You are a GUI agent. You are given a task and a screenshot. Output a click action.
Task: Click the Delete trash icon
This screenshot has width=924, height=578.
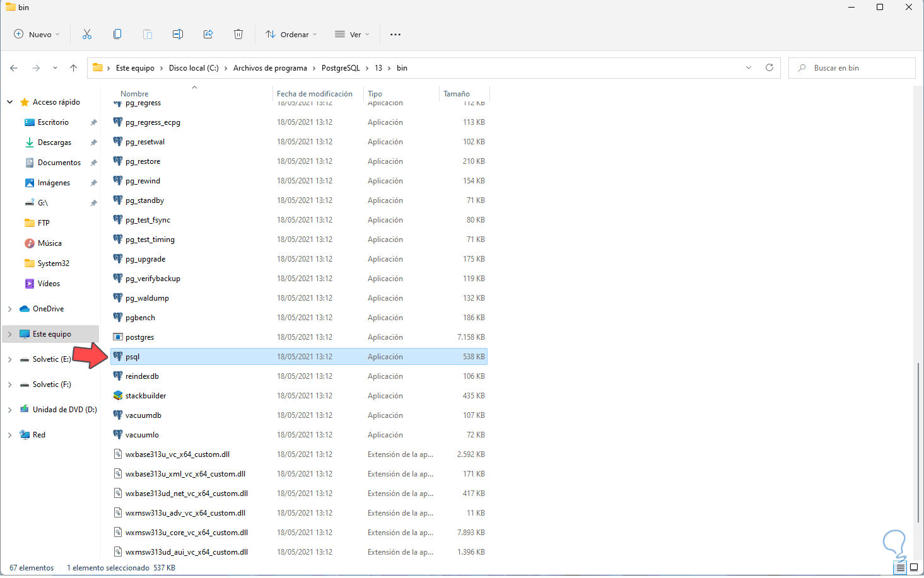(238, 34)
